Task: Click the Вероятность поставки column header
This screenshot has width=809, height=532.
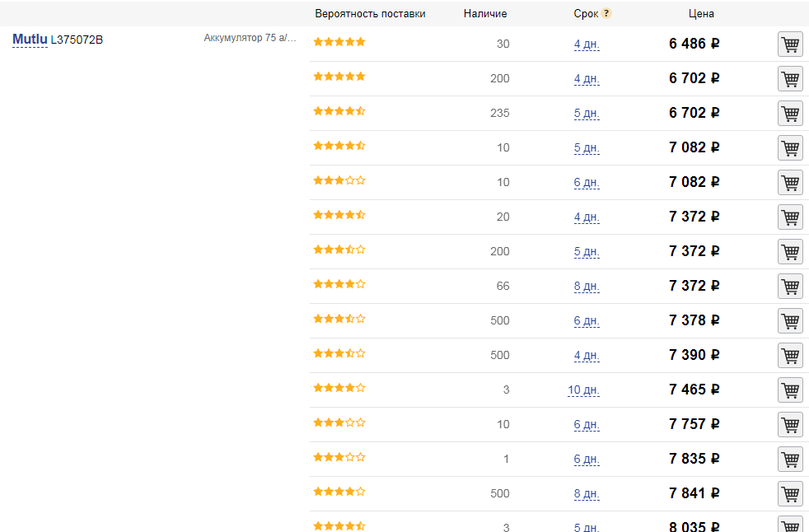Action: point(370,13)
